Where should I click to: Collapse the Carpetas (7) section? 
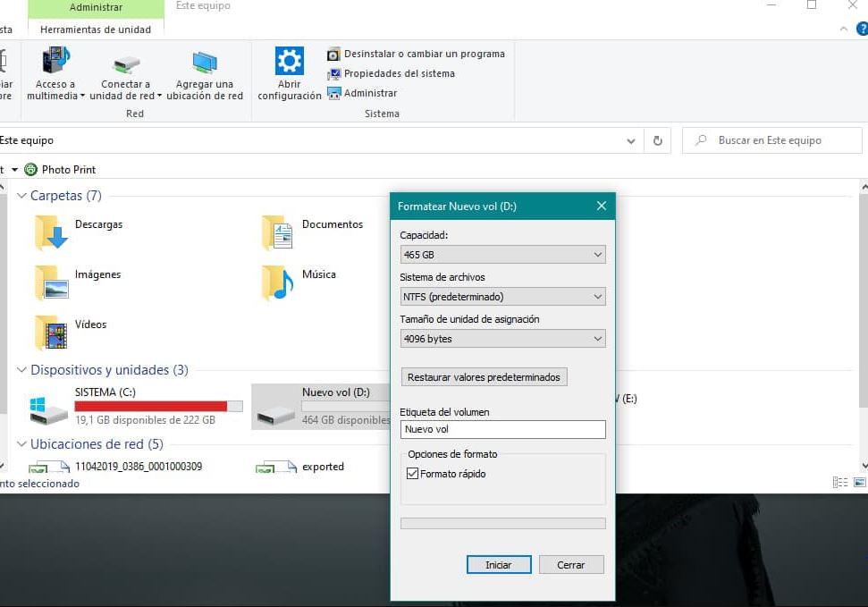22,196
